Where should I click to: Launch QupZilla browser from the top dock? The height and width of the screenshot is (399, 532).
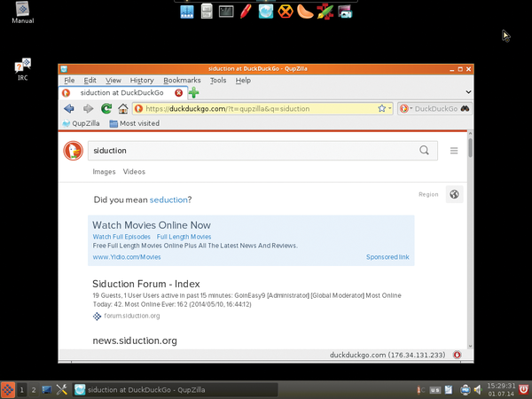click(266, 12)
